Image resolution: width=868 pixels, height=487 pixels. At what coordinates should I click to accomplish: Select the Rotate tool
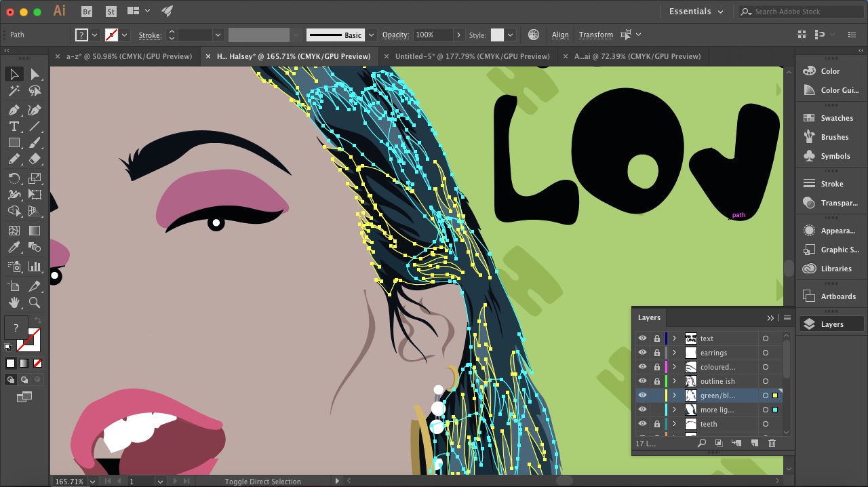[14, 178]
